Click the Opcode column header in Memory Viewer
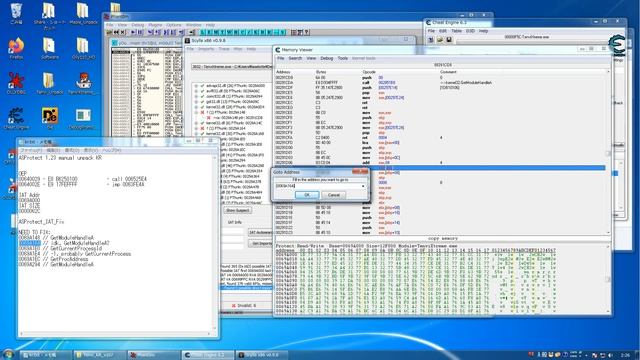 click(369, 72)
